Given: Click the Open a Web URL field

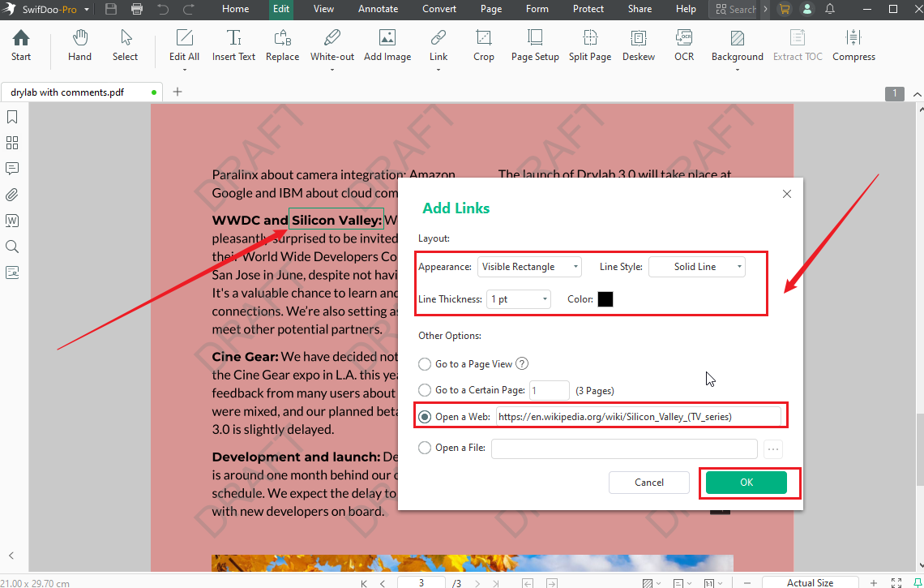Looking at the screenshot, I should click(638, 416).
